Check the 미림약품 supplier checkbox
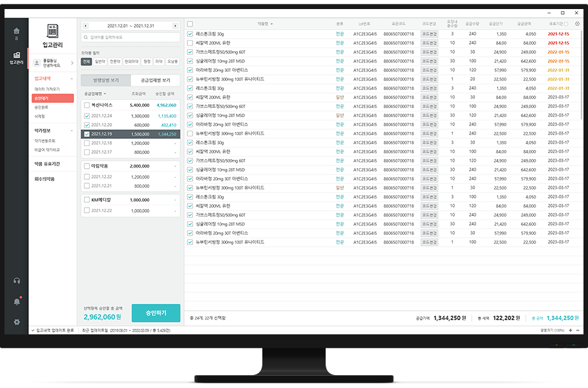 [x=87, y=166]
